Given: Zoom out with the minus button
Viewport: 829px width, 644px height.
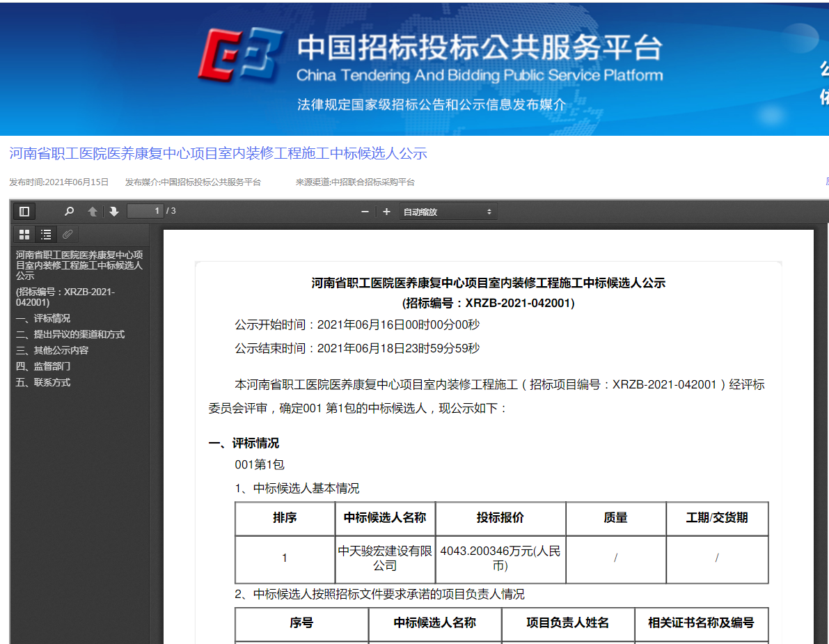Looking at the screenshot, I should (x=365, y=212).
